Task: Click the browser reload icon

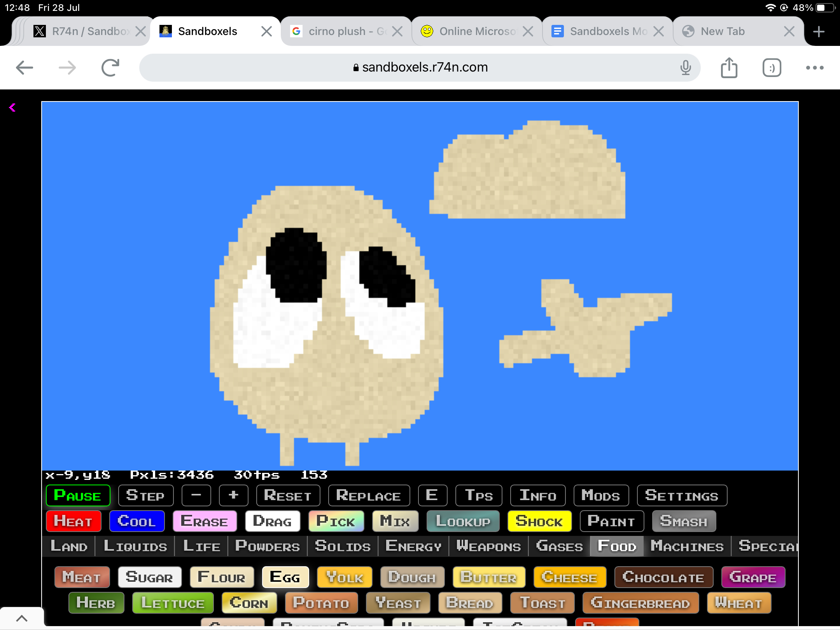Action: pos(110,68)
